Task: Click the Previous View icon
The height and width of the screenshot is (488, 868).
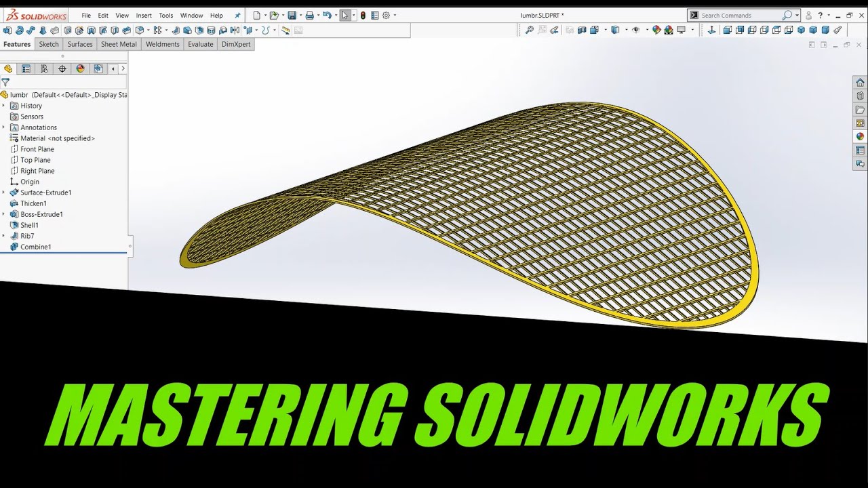Action: coord(554,30)
